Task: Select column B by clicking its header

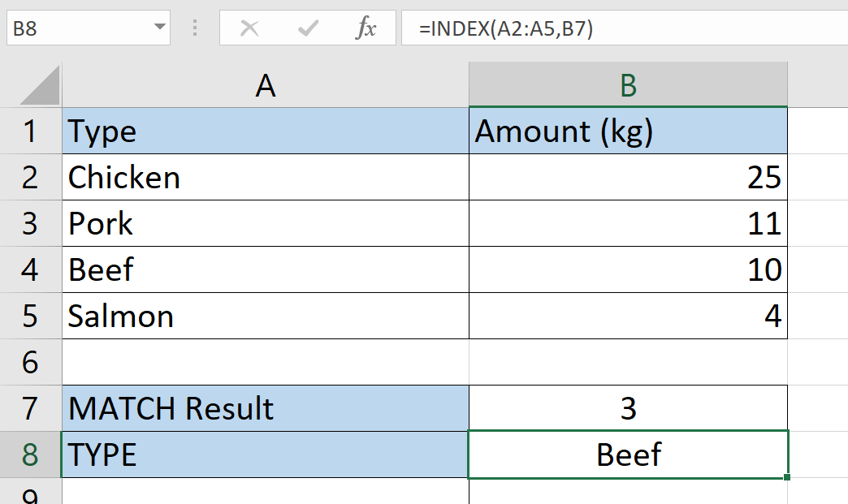Action: pos(628,84)
